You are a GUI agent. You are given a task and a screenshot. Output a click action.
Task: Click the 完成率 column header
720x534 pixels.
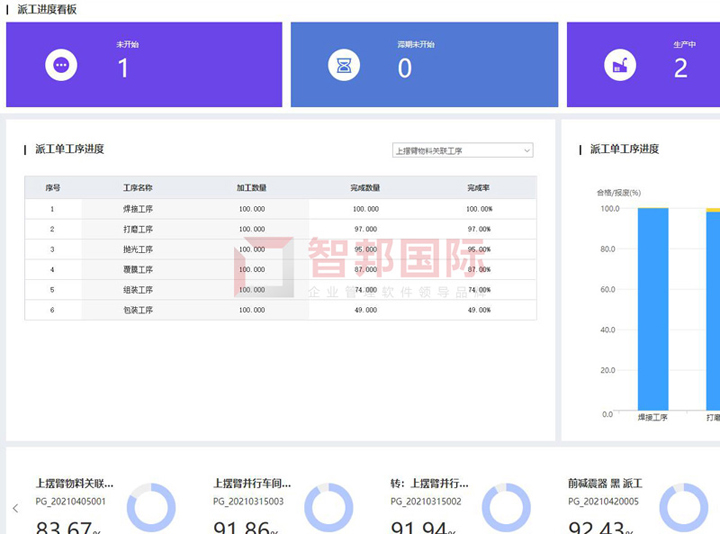478,188
